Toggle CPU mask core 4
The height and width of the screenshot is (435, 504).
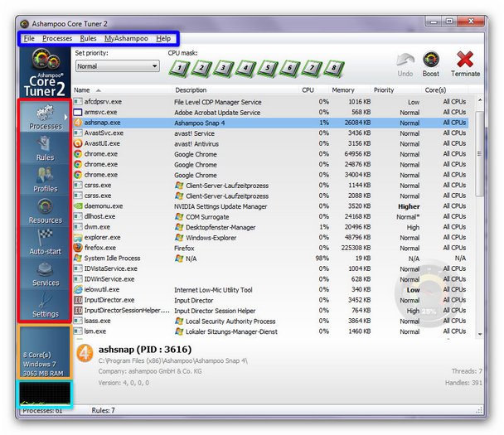click(x=245, y=68)
